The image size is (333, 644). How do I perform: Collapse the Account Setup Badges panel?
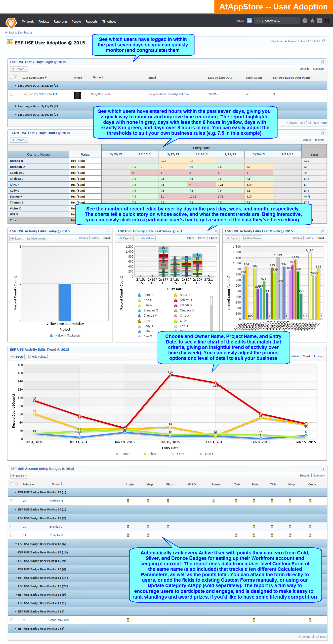click(323, 469)
